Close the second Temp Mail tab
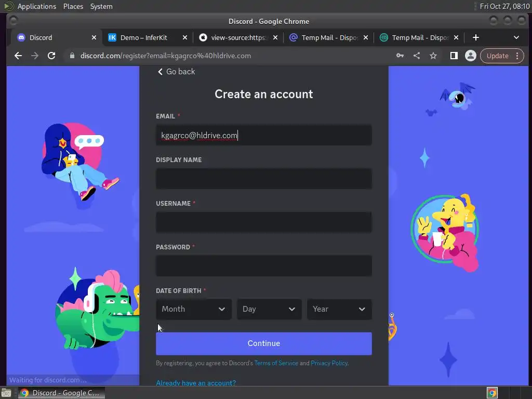 pyautogui.click(x=456, y=37)
